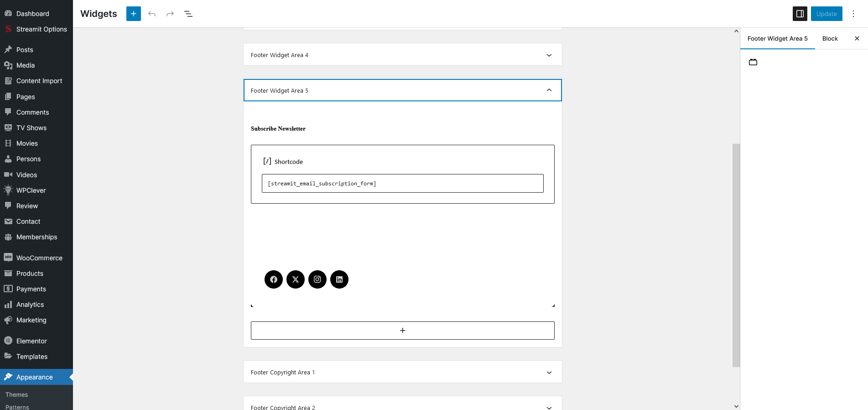Open Streamit Options
The width and height of the screenshot is (868, 410).
36,29
